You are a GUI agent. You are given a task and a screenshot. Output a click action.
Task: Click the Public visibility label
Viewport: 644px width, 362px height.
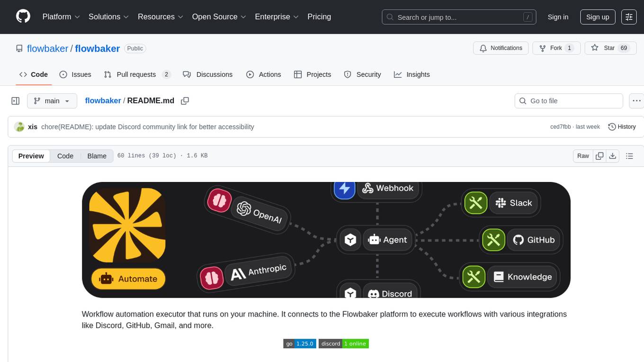coord(135,48)
